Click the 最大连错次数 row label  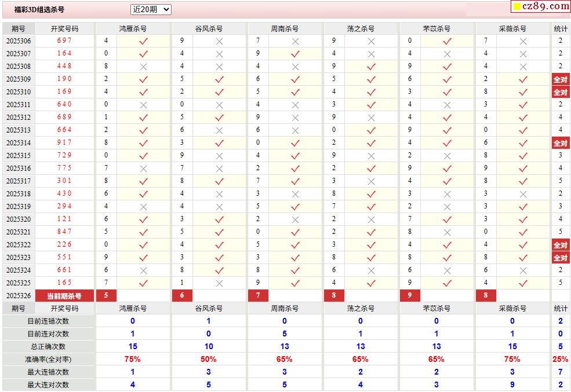49,372
